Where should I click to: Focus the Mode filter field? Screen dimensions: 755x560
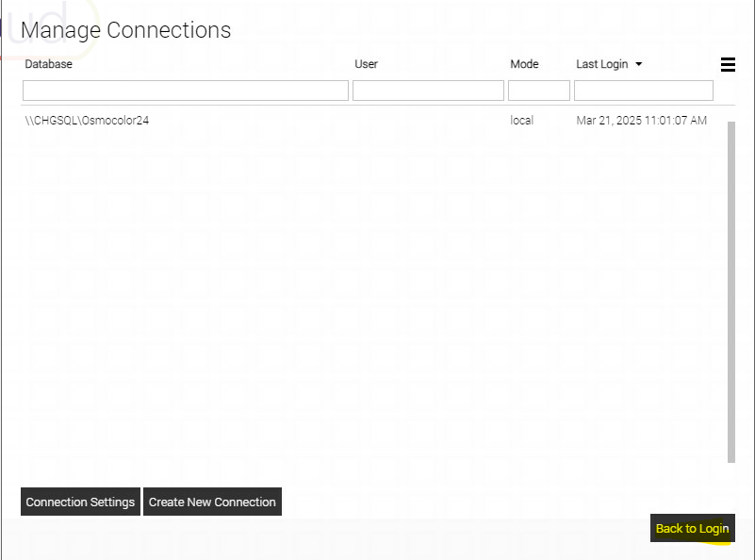click(x=539, y=91)
